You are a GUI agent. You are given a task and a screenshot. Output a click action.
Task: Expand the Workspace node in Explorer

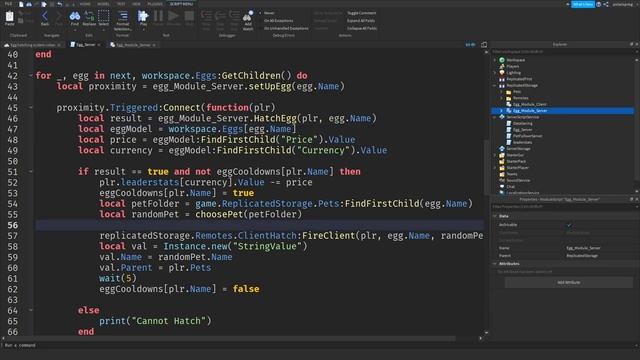[496, 60]
